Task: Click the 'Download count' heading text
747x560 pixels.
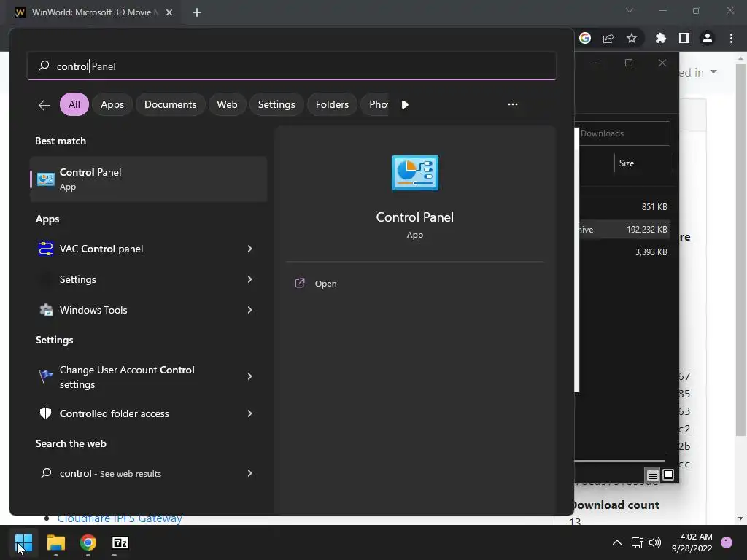Action: click(616, 505)
